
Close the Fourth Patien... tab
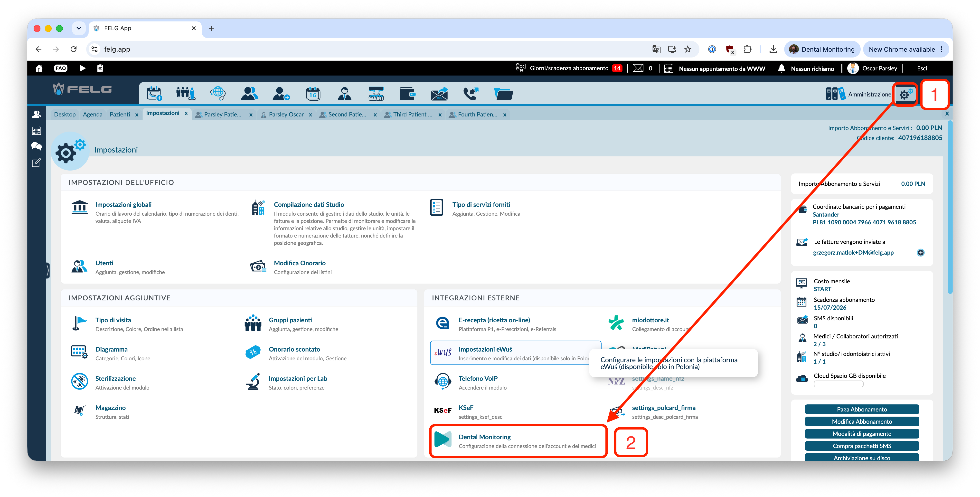[505, 115]
